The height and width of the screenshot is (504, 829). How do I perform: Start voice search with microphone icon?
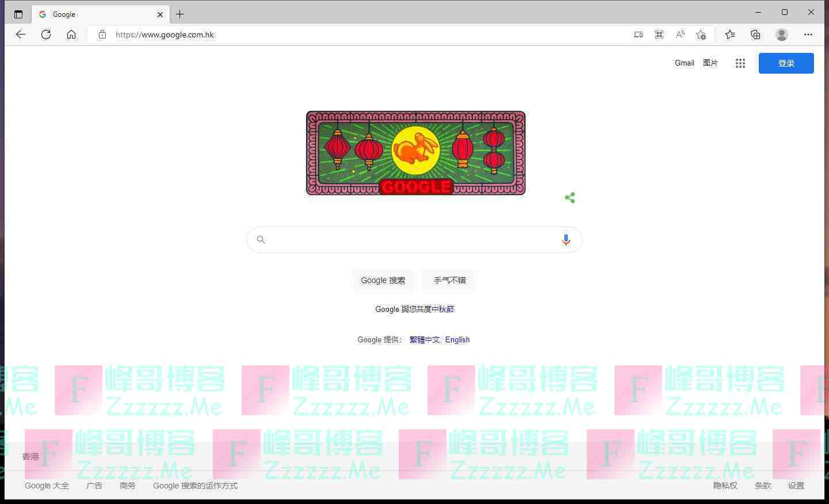coord(566,240)
